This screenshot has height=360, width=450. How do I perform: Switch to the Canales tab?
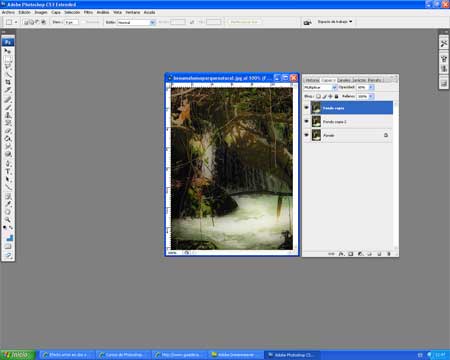(x=344, y=80)
